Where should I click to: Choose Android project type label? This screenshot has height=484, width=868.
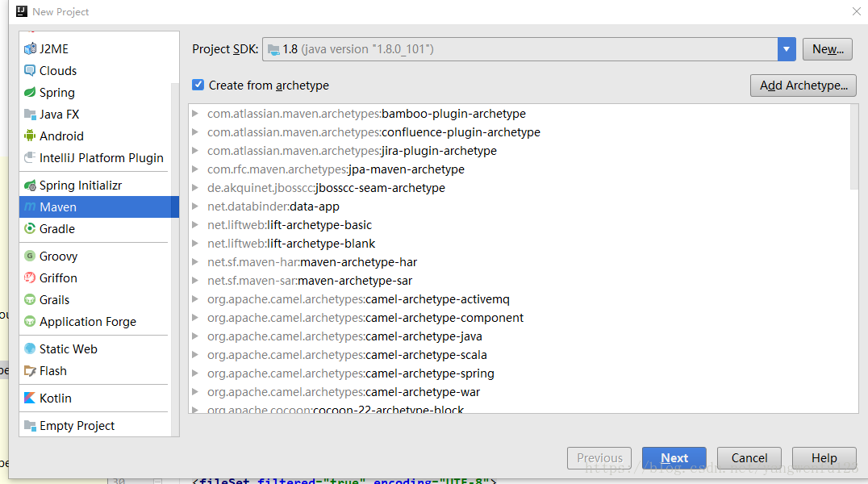(x=61, y=136)
